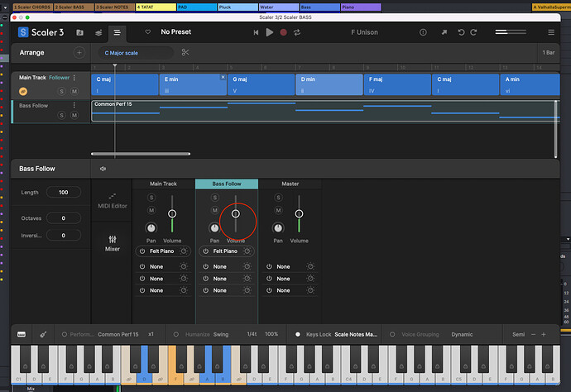571x392 pixels.
Task: Redo the last action
Action: [x=473, y=32]
